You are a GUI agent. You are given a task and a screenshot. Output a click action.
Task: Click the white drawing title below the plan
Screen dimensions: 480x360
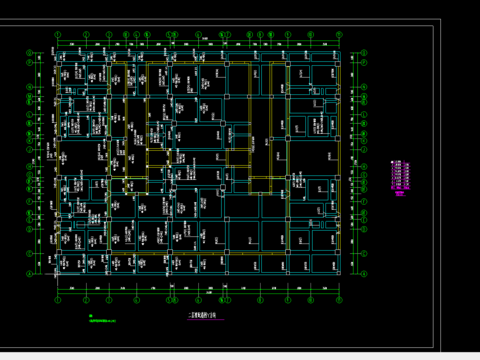(x=203, y=315)
